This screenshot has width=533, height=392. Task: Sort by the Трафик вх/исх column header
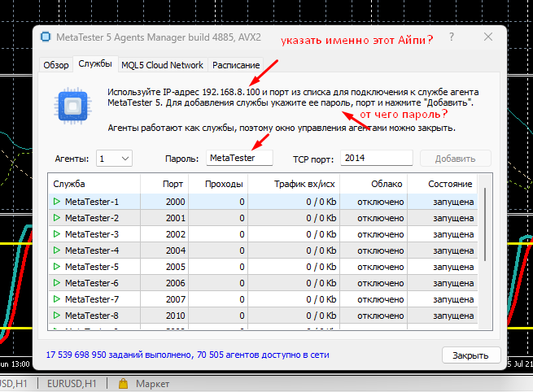click(x=294, y=184)
